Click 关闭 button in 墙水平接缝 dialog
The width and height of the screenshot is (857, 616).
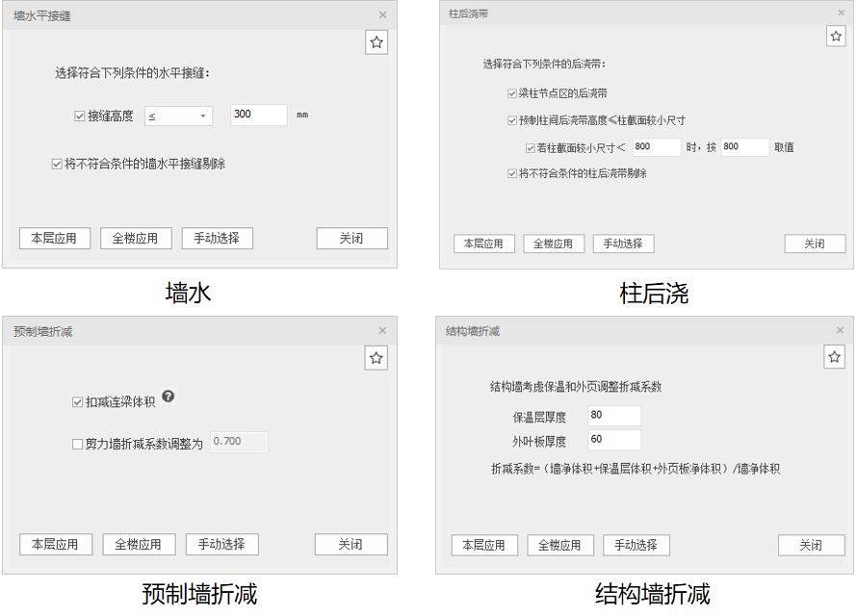(x=352, y=239)
